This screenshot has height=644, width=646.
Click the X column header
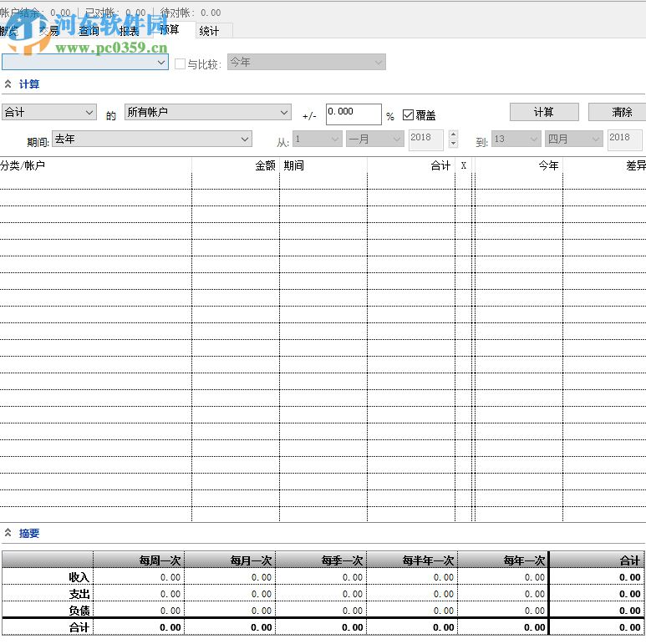tap(464, 165)
